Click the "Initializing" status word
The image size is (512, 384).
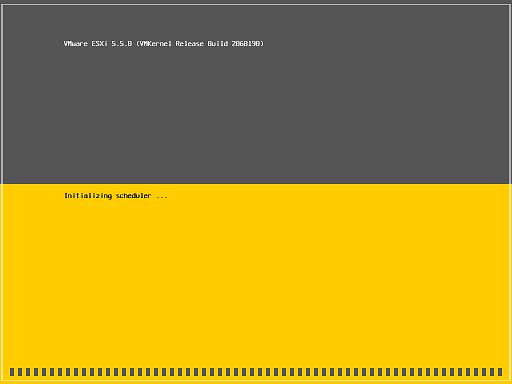(x=88, y=196)
